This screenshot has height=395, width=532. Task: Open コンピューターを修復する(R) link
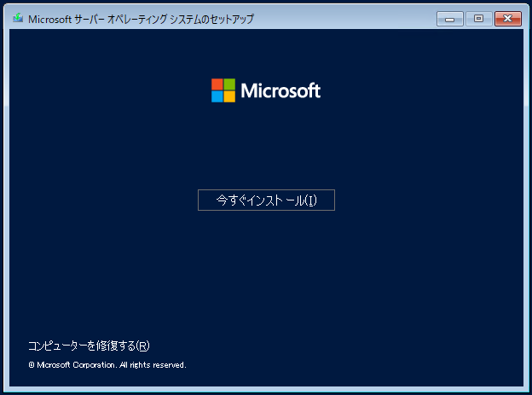pyautogui.click(x=89, y=346)
